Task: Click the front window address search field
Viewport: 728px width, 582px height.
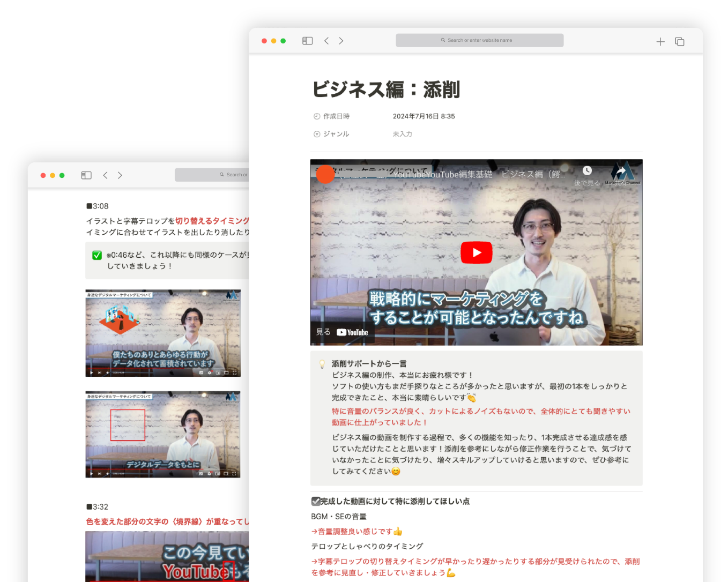Action: [x=479, y=40]
